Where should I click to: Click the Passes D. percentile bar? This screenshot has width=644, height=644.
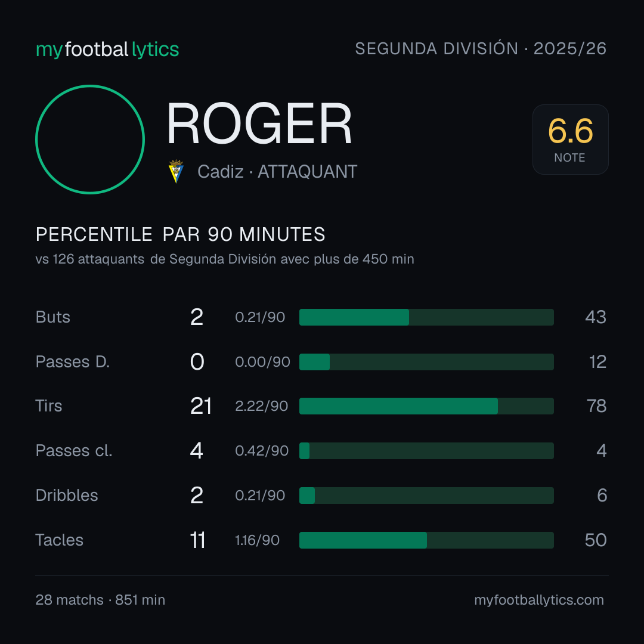tap(426, 362)
